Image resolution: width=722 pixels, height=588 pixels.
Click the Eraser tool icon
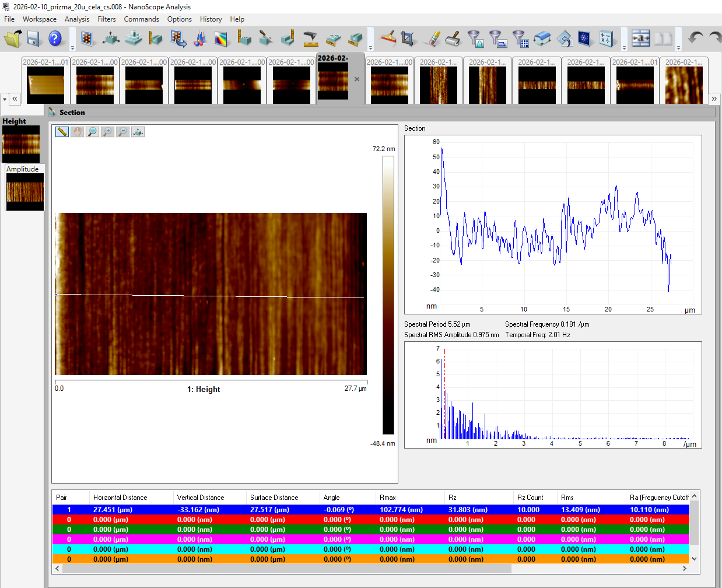click(433, 39)
